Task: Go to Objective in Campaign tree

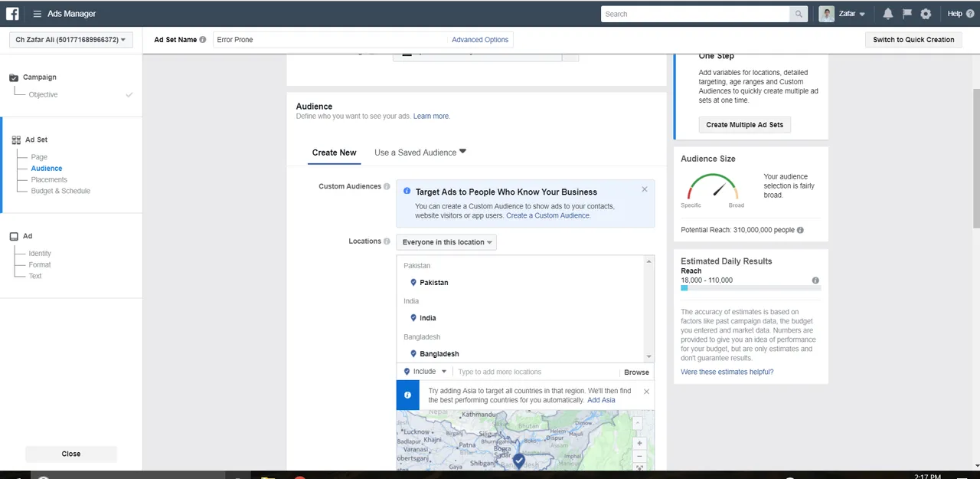Action: click(x=44, y=95)
